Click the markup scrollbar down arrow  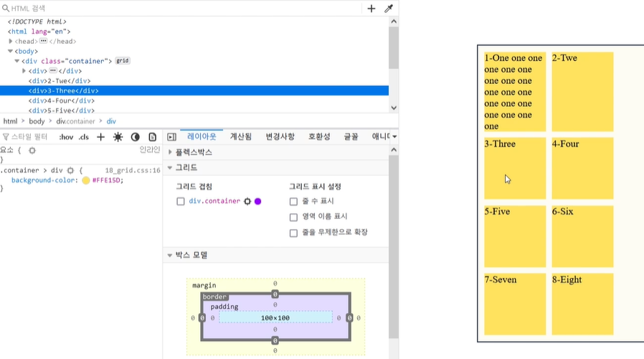[394, 108]
